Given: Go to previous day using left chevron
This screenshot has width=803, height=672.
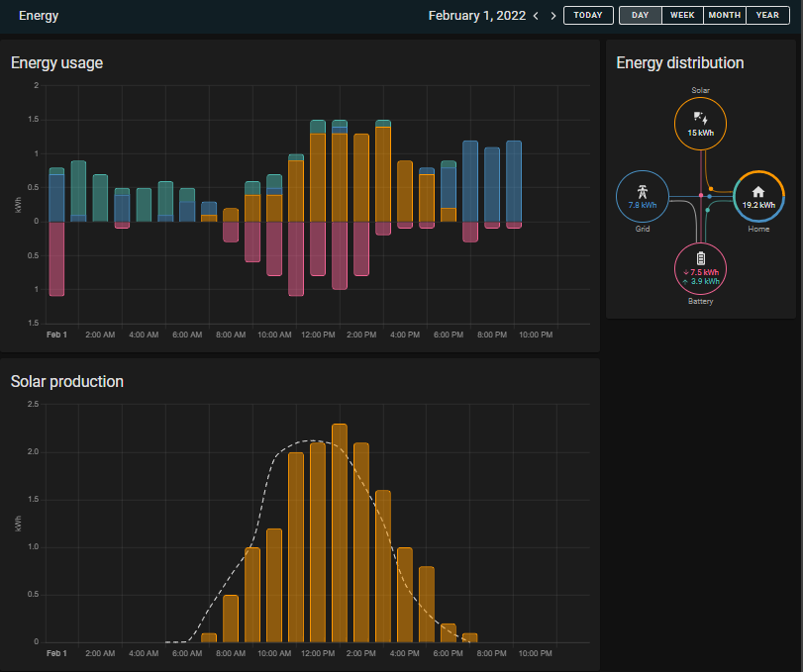Looking at the screenshot, I should tap(536, 16).
